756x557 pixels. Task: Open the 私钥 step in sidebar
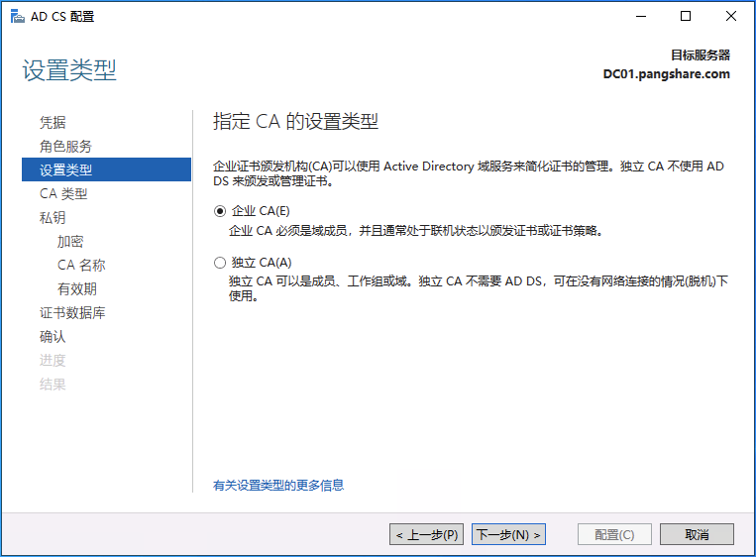pos(53,217)
